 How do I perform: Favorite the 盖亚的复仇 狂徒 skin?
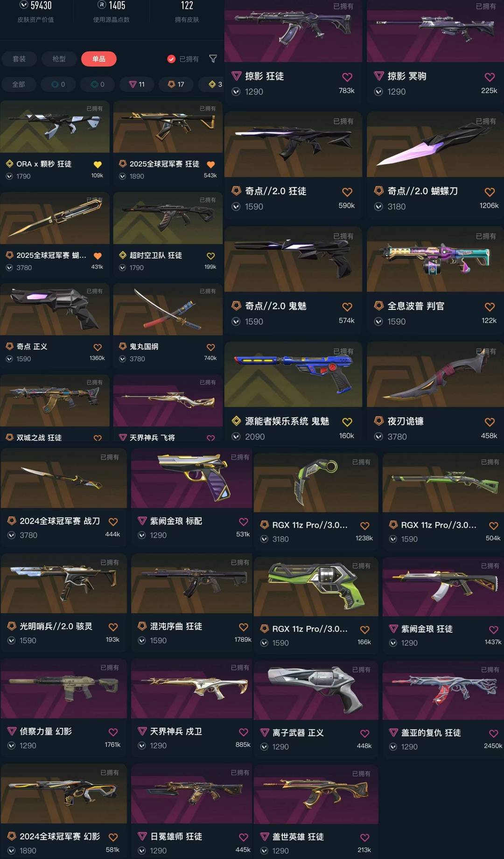pyautogui.click(x=493, y=733)
